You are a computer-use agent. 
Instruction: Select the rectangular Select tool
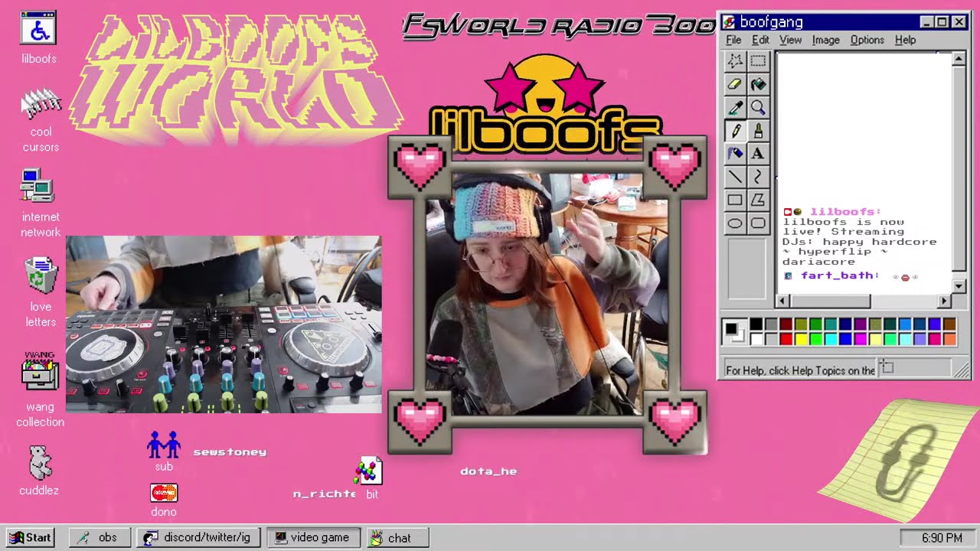758,60
